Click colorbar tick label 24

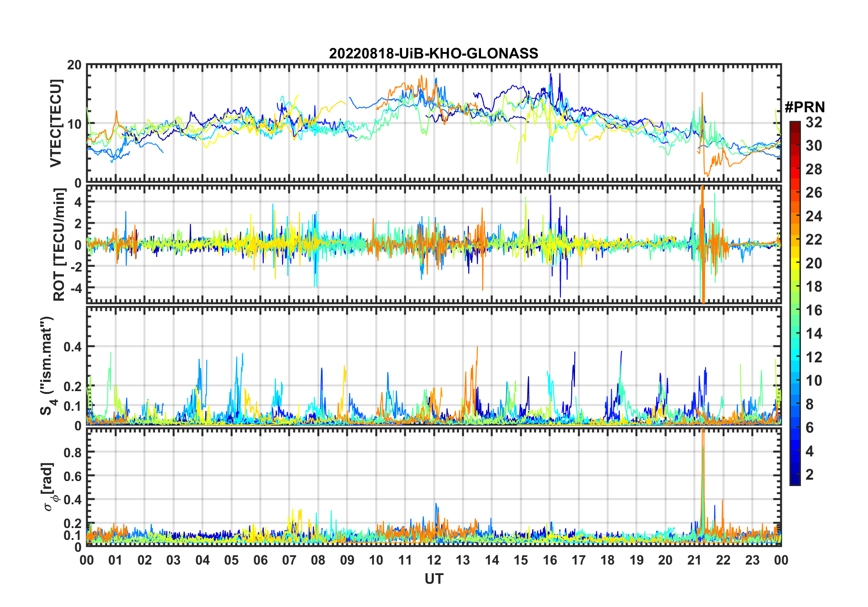[814, 216]
